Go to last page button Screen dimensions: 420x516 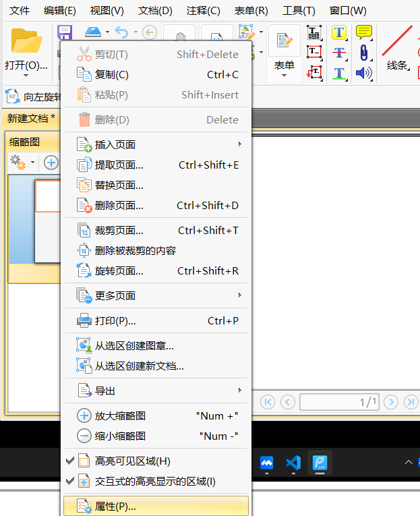pos(411,402)
